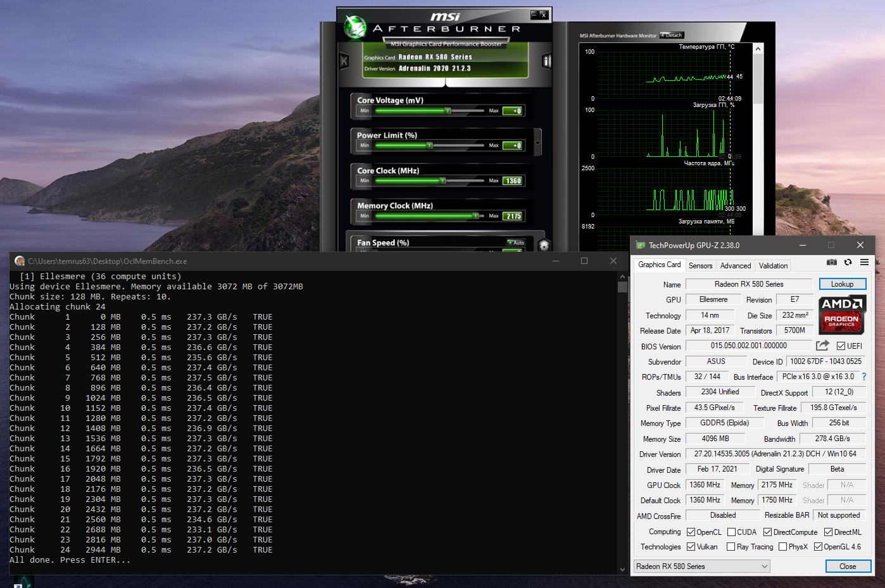Click the console line 'All done. Press ENTER...'
The image size is (885, 588).
pos(70,560)
